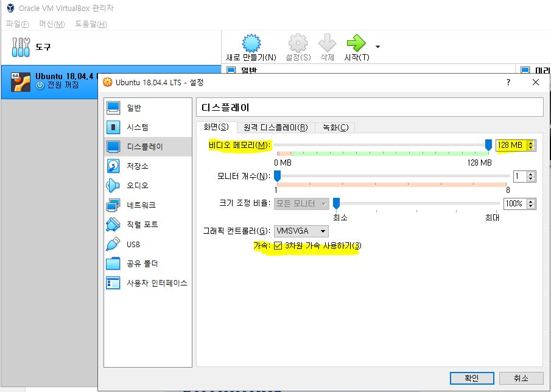This screenshot has height=392, width=551.
Task: Click the 일반 section icon in details pane
Action: point(231,69)
